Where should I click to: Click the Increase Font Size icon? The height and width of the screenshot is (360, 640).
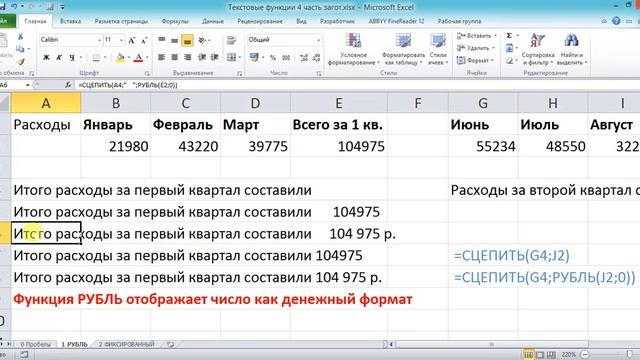[x=131, y=40]
